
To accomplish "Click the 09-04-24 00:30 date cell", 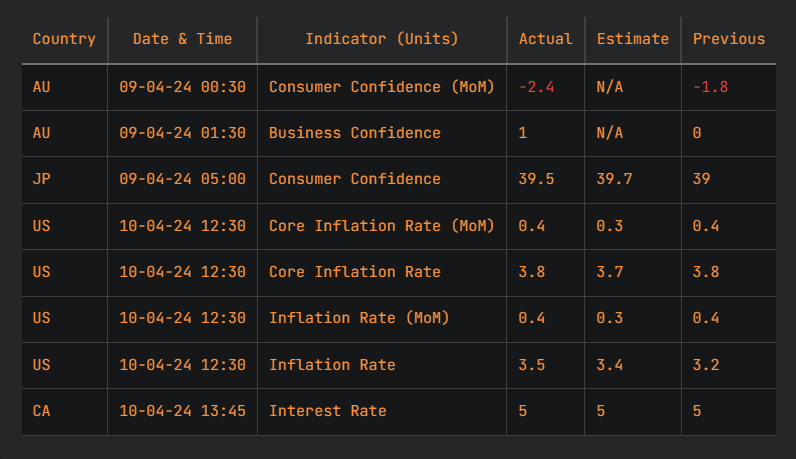I will (182, 87).
